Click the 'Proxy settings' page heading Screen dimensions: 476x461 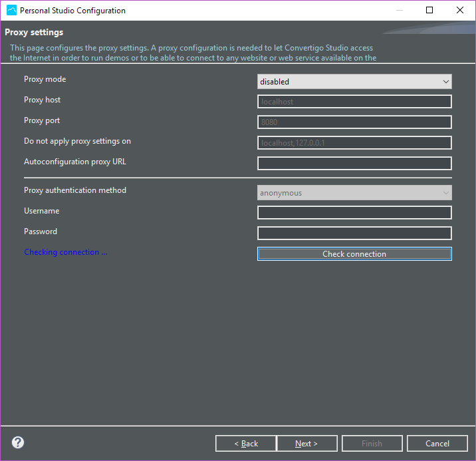point(34,32)
